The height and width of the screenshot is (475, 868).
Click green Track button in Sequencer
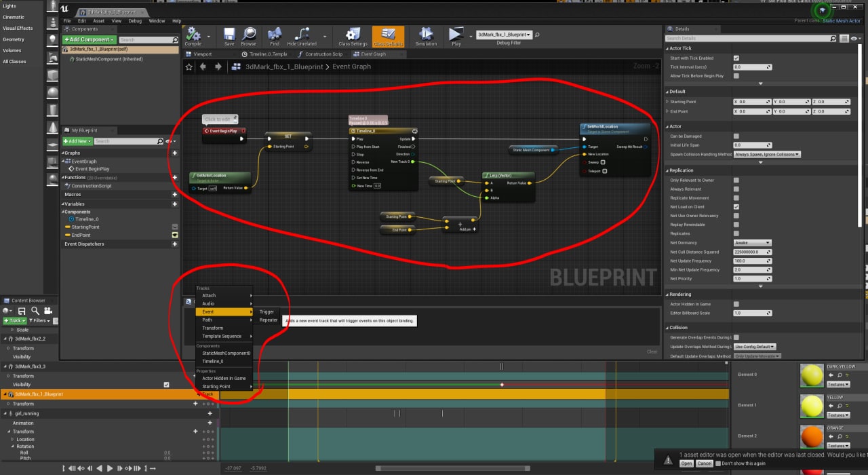(15, 321)
